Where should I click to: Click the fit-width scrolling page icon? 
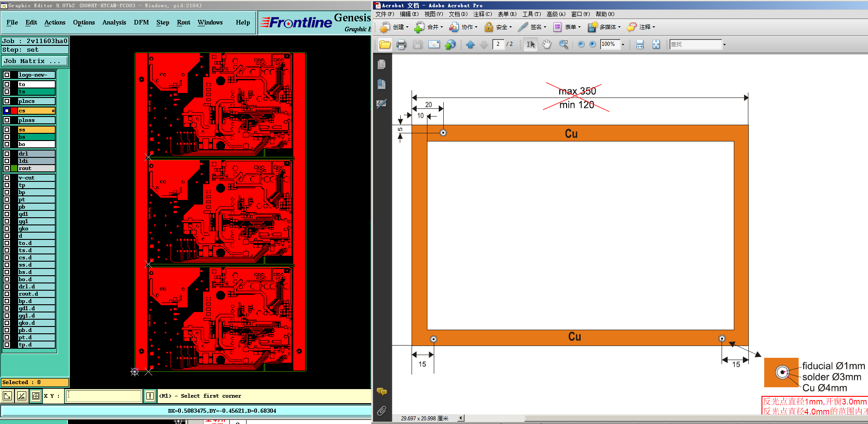click(640, 44)
